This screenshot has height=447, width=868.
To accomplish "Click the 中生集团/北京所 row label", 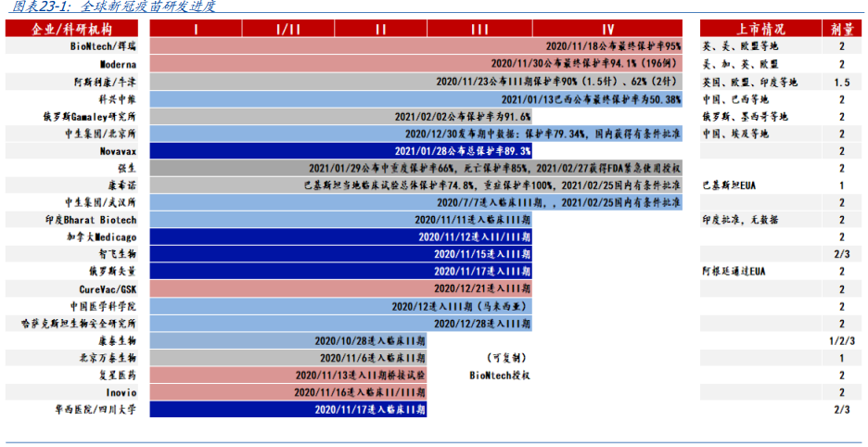I will point(100,134).
